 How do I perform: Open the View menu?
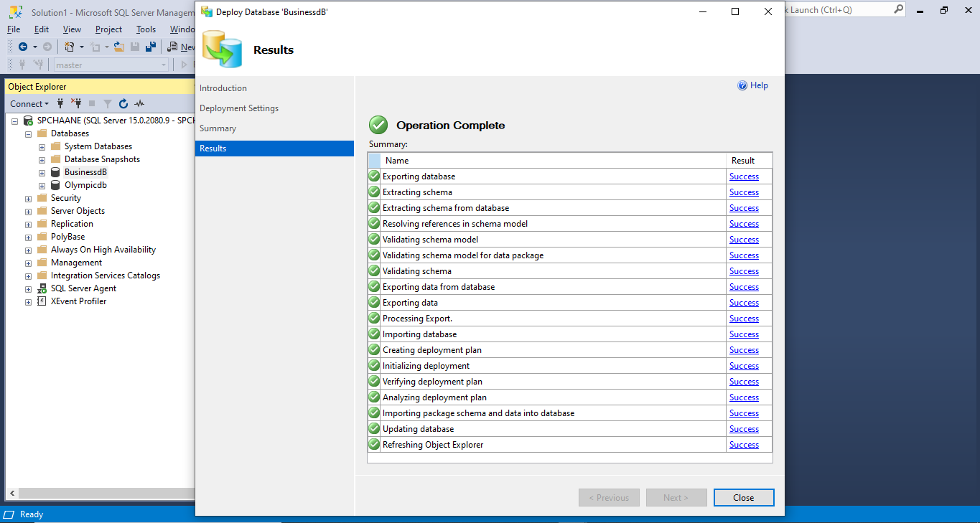(x=72, y=29)
